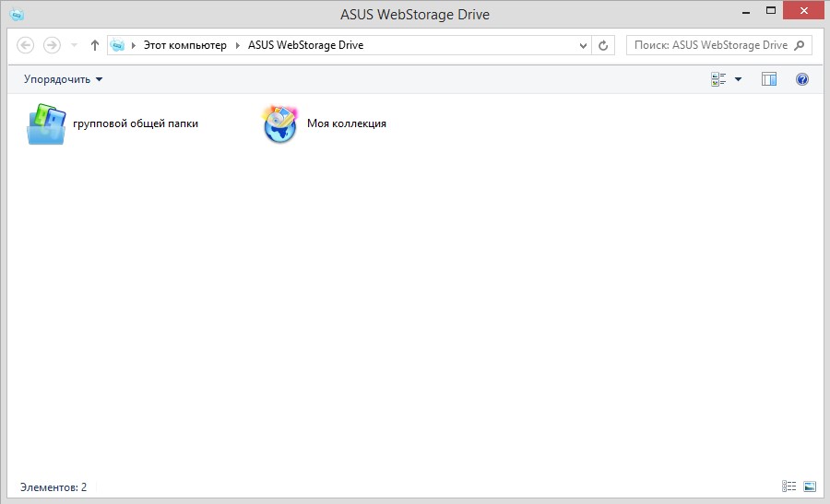Viewport: 830px width, 504px height.
Task: Expand the chevron before ASUS WebStorage Drive
Action: (237, 45)
